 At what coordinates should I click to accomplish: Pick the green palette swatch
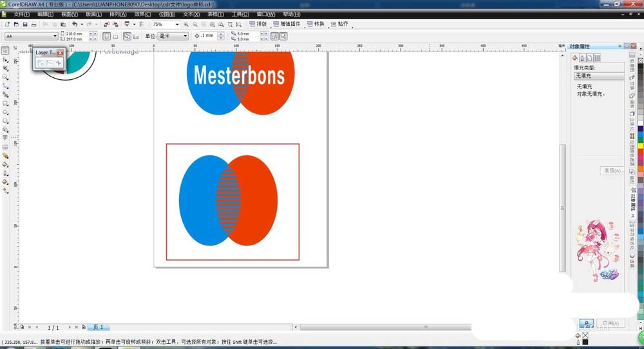coord(640,140)
